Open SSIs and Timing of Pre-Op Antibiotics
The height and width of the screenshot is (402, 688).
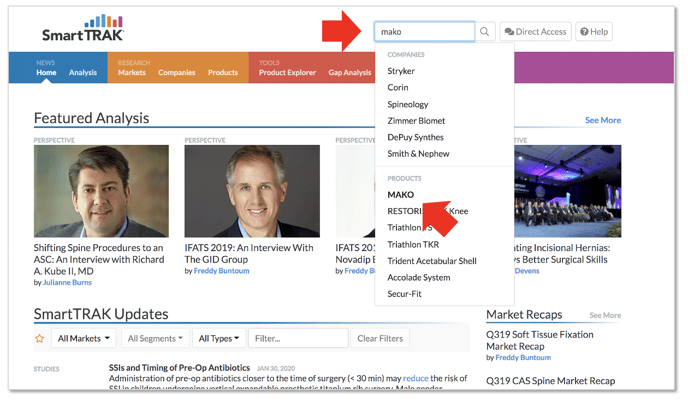[x=179, y=368]
